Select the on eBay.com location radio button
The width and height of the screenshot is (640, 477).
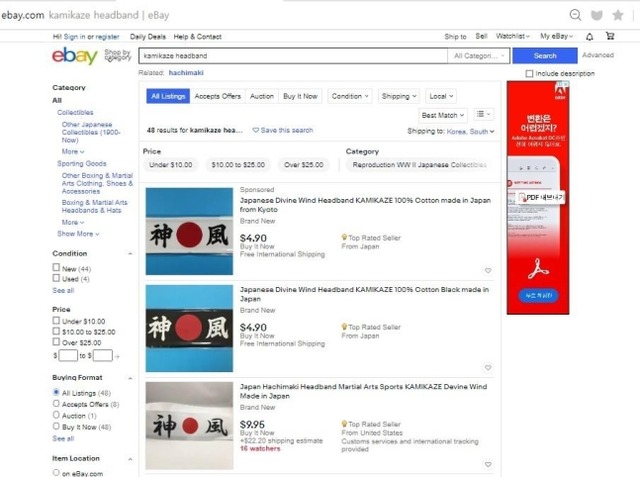[56, 473]
